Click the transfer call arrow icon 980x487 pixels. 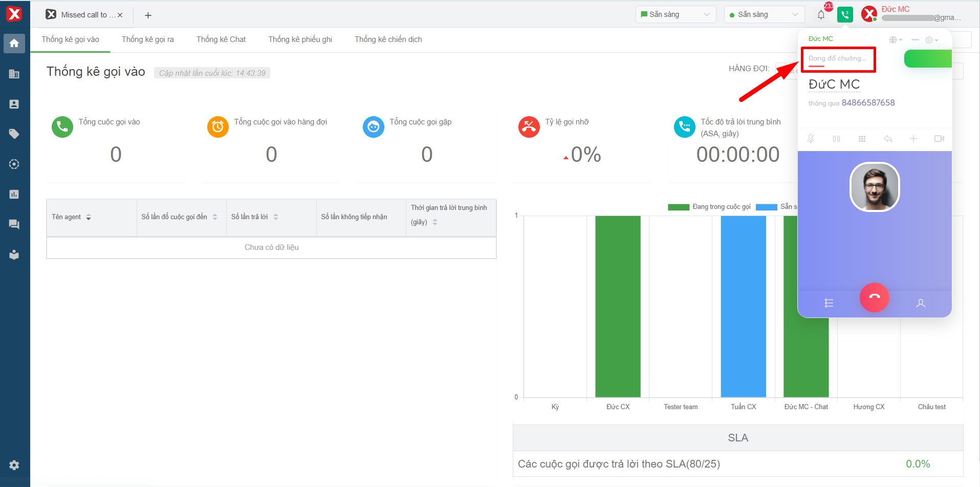point(888,139)
